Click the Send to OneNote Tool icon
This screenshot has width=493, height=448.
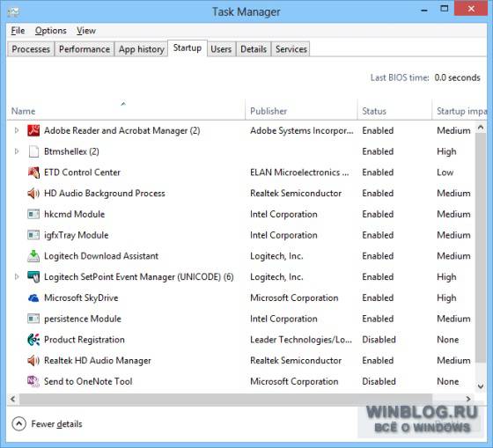point(33,381)
